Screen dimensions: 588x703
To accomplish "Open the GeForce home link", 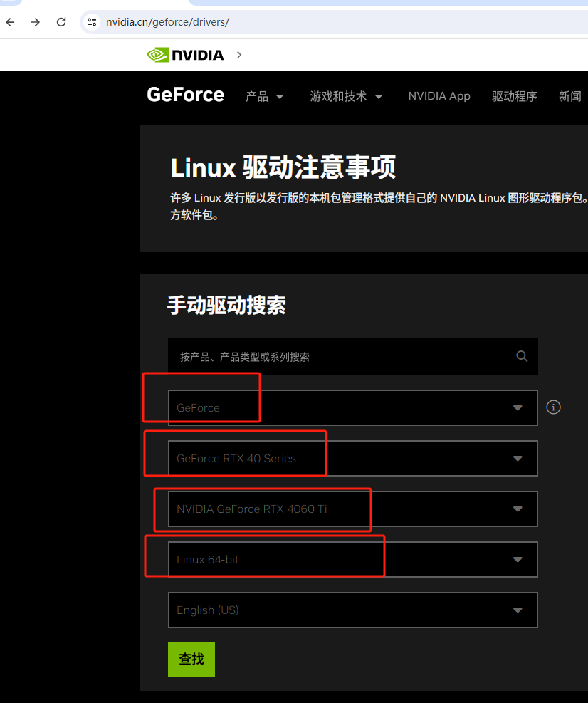I will pos(186,95).
